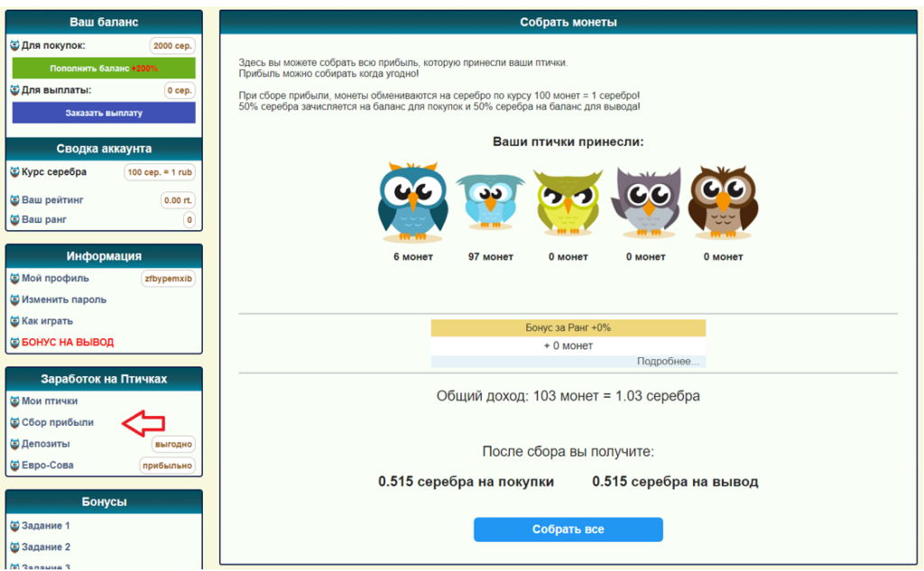Go to Сбор прибыли page
This screenshot has height=571, width=924.
[x=58, y=422]
